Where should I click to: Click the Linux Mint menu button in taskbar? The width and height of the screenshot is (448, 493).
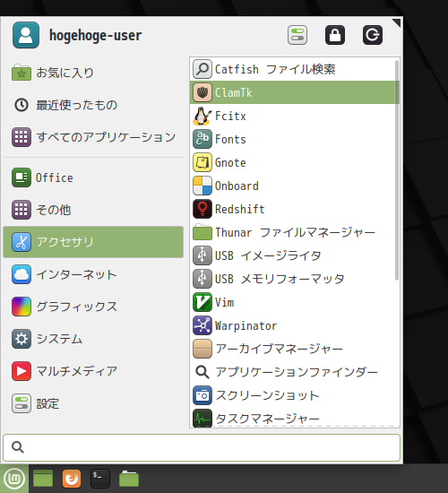click(14, 479)
